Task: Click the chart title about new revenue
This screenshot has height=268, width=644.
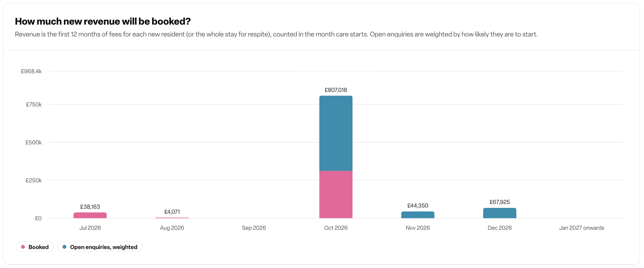Action: (103, 21)
